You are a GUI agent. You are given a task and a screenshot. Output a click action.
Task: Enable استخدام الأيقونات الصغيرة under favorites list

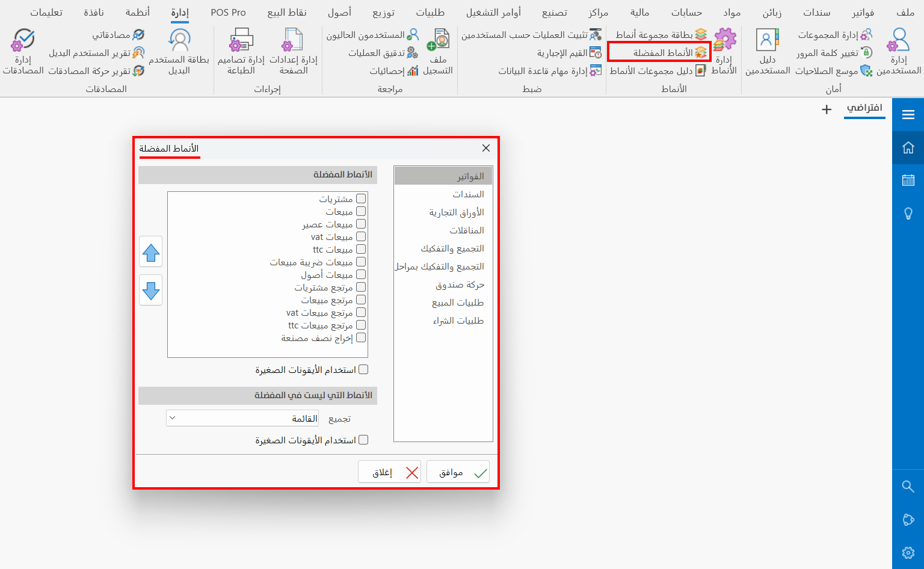[363, 369]
